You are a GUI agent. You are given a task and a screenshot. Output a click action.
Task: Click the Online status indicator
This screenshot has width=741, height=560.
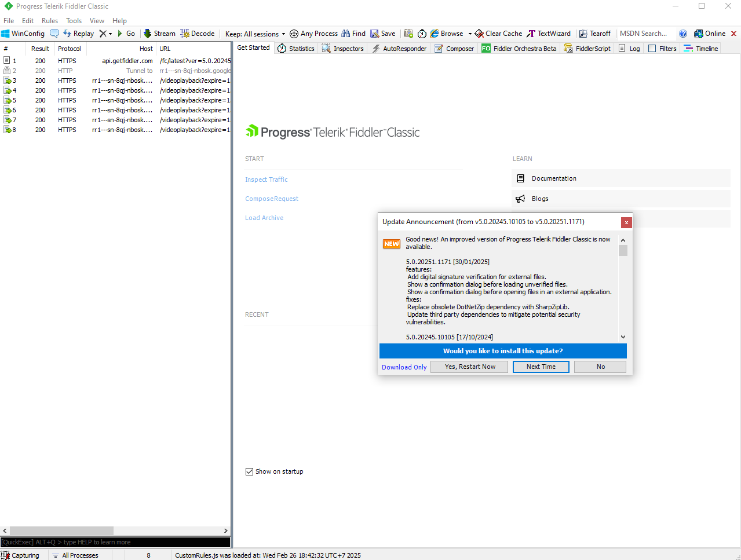710,34
